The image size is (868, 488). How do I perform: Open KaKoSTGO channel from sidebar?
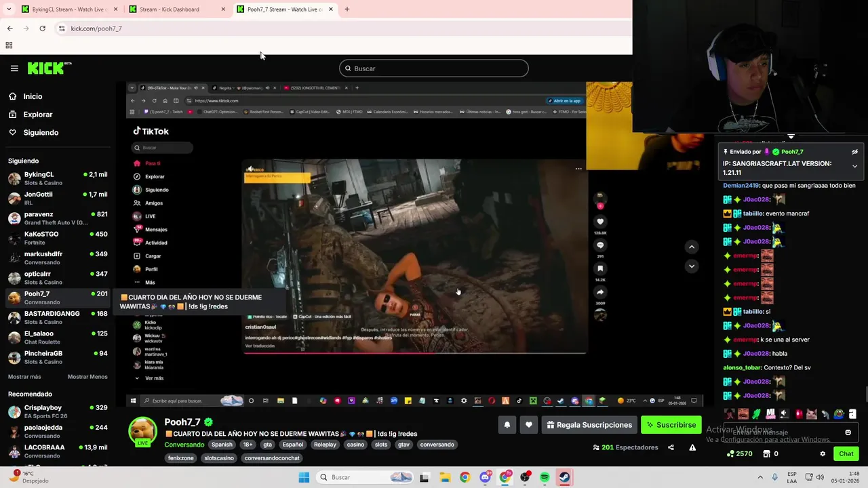pos(58,238)
